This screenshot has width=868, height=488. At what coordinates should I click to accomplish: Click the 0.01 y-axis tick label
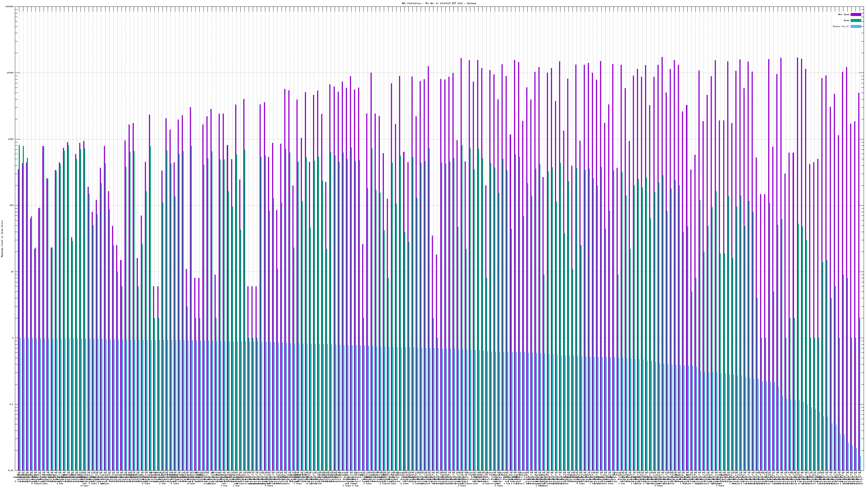(11, 470)
